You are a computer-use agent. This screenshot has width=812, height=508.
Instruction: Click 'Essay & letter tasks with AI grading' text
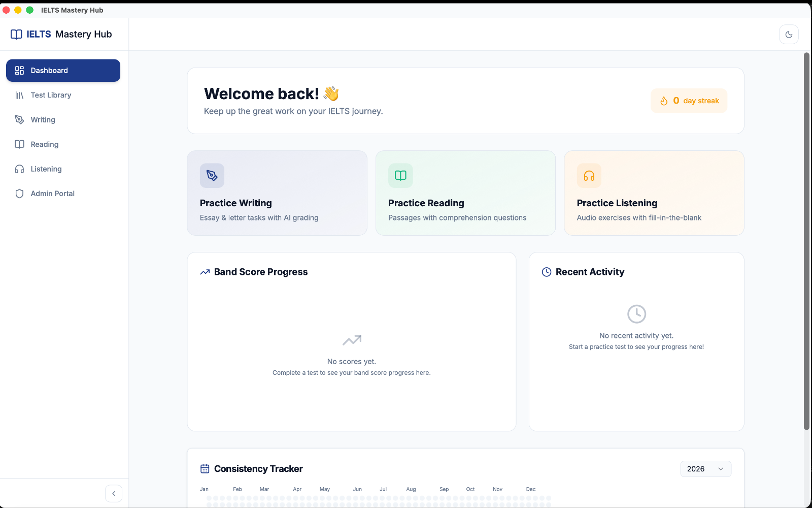tap(259, 218)
